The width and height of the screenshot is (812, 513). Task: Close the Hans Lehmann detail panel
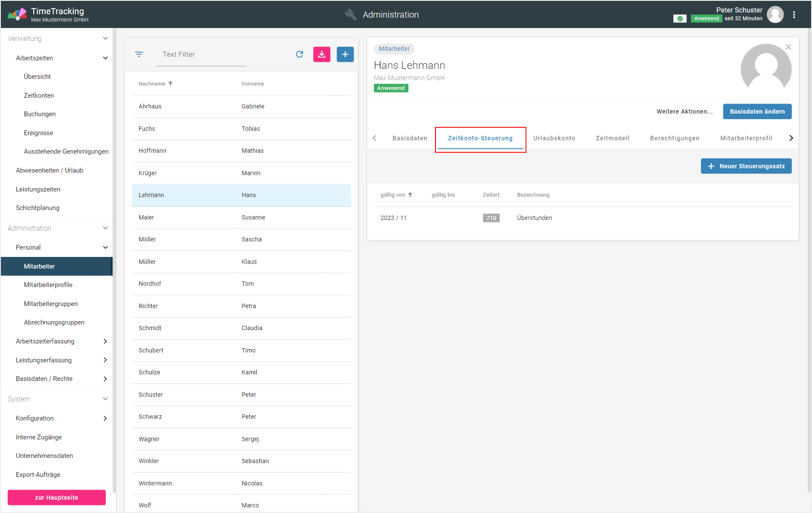[x=788, y=47]
